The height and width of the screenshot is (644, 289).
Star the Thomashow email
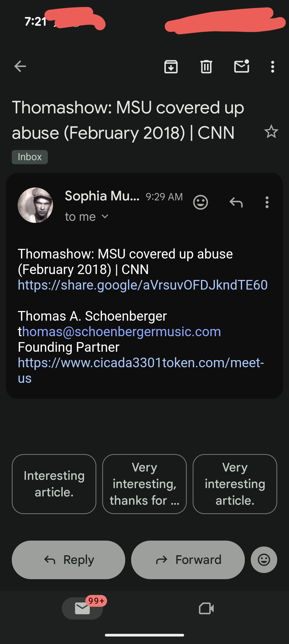pyautogui.click(x=271, y=132)
